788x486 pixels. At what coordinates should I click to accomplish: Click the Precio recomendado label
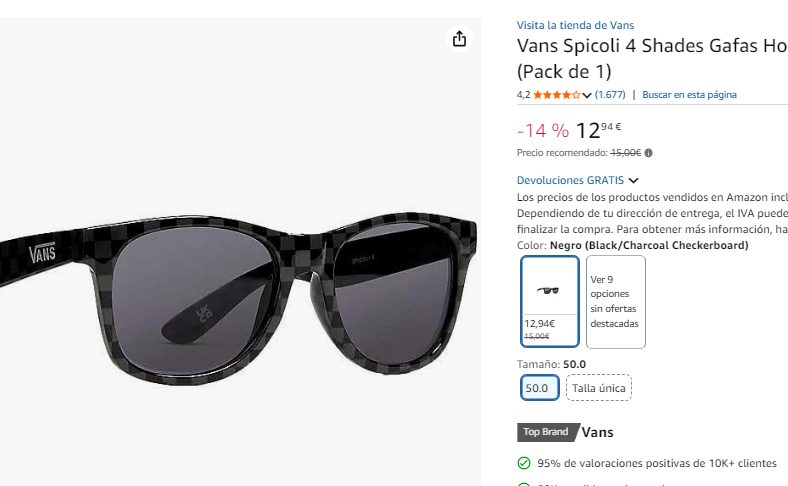[x=562, y=153]
